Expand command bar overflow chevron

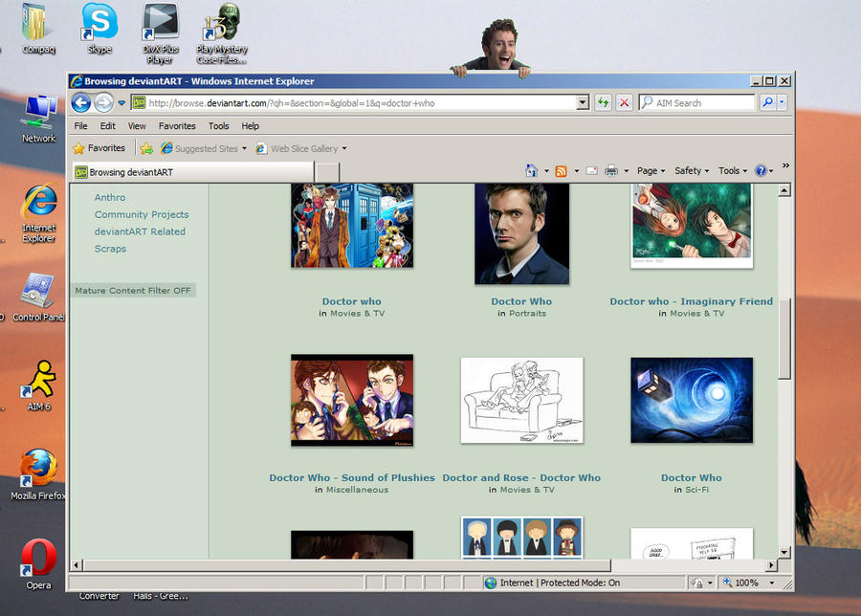coord(785,165)
